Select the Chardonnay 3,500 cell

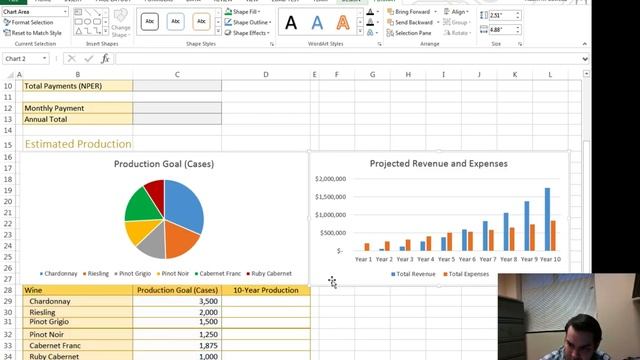pyautogui.click(x=177, y=301)
